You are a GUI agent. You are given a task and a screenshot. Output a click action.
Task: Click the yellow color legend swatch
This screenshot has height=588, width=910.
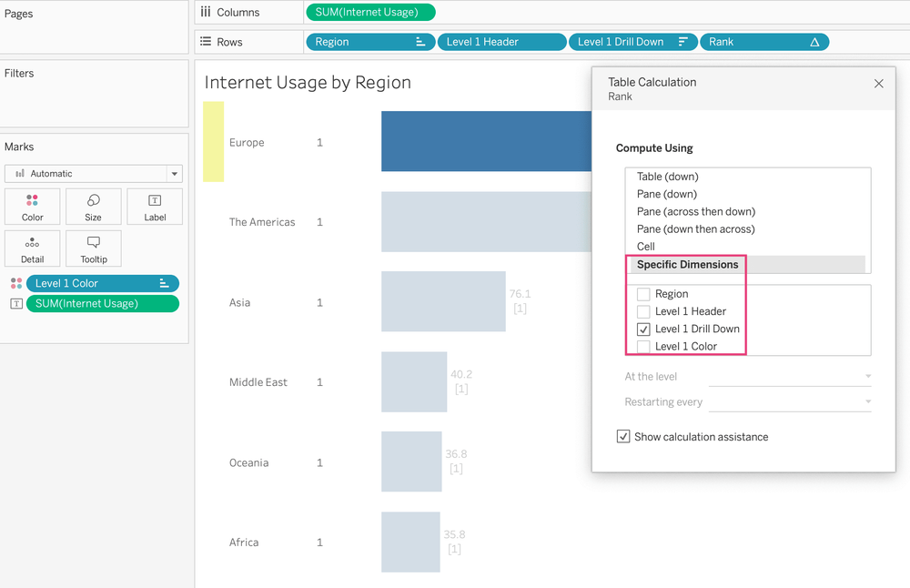pyautogui.click(x=213, y=143)
